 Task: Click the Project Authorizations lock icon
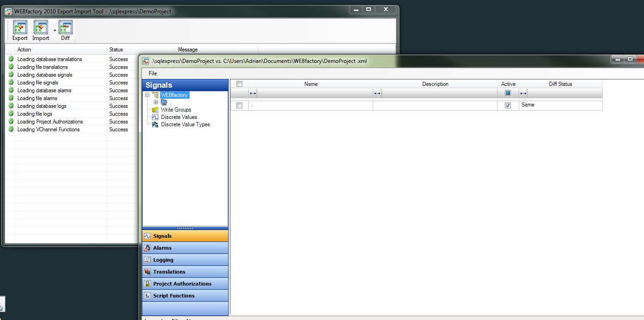[147, 284]
